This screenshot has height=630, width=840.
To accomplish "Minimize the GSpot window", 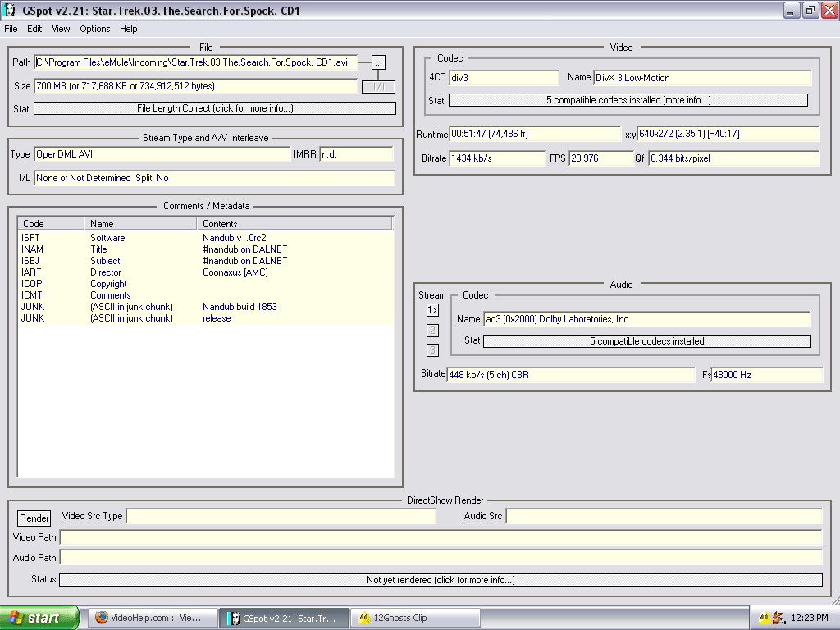I will (x=792, y=10).
